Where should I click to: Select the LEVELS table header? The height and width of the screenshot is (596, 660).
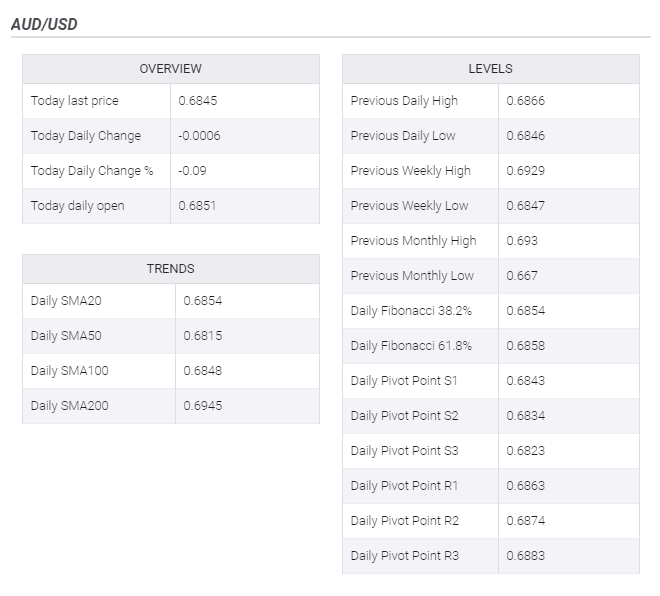(490, 69)
